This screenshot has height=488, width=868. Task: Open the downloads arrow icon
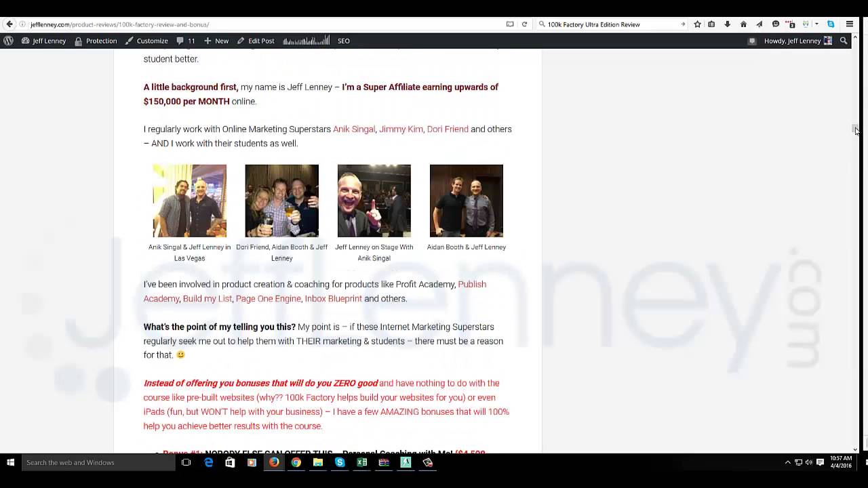[x=727, y=24]
